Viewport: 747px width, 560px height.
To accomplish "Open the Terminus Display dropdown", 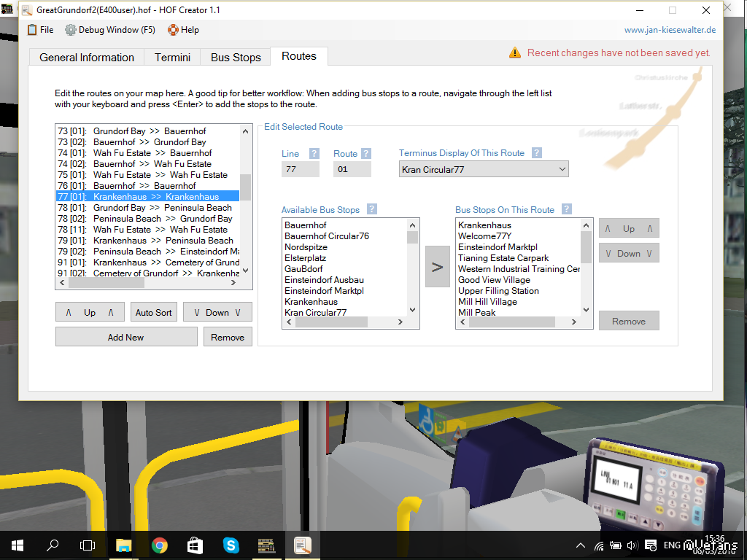I will [484, 169].
